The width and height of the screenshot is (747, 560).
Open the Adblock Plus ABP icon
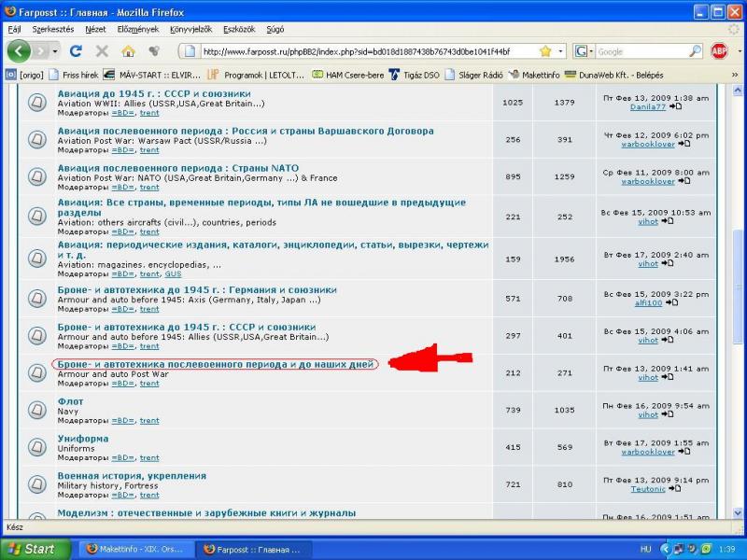tap(719, 51)
